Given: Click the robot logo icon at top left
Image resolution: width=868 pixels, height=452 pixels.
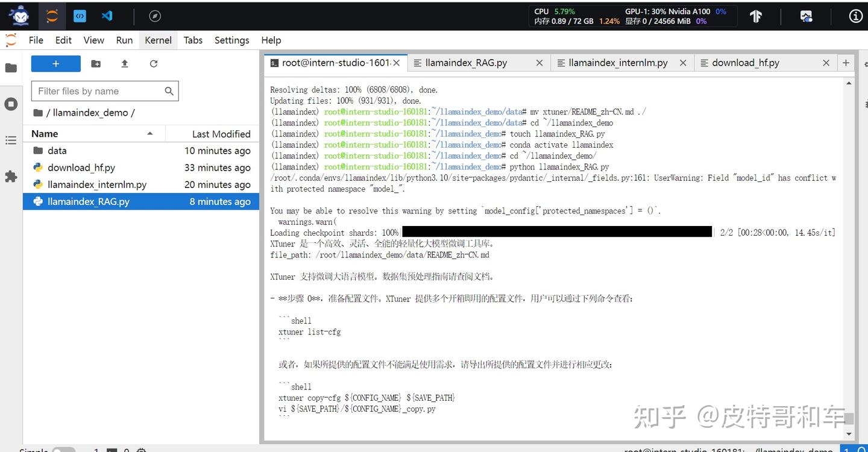Looking at the screenshot, I should (17, 16).
